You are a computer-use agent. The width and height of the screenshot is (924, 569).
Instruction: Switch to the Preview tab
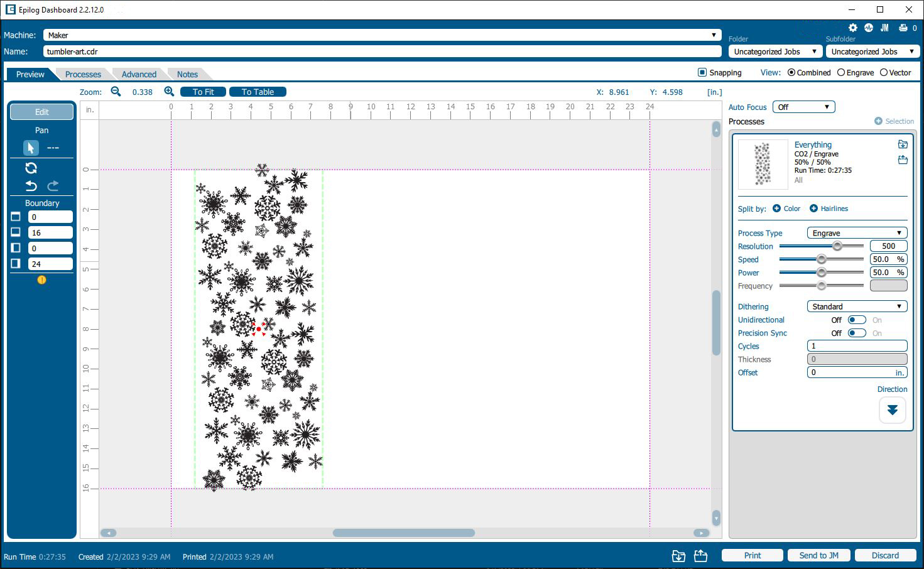pos(30,74)
